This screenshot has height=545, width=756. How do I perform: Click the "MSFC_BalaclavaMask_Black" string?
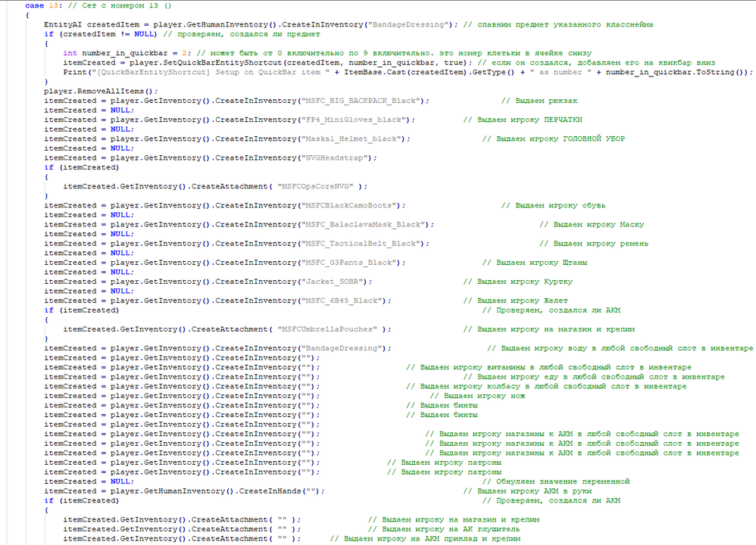(x=363, y=225)
